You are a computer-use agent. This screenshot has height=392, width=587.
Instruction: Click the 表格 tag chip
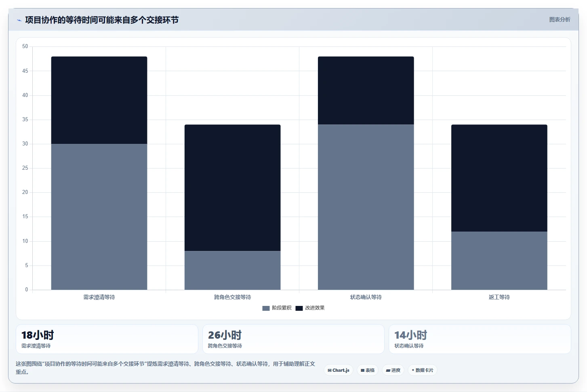368,370
